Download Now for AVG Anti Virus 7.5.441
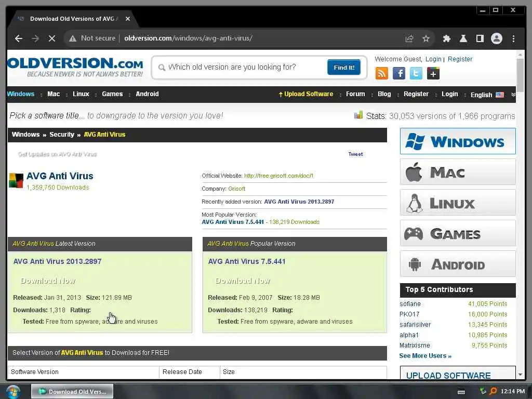Screen dimensions: 532x399 click(243, 281)
